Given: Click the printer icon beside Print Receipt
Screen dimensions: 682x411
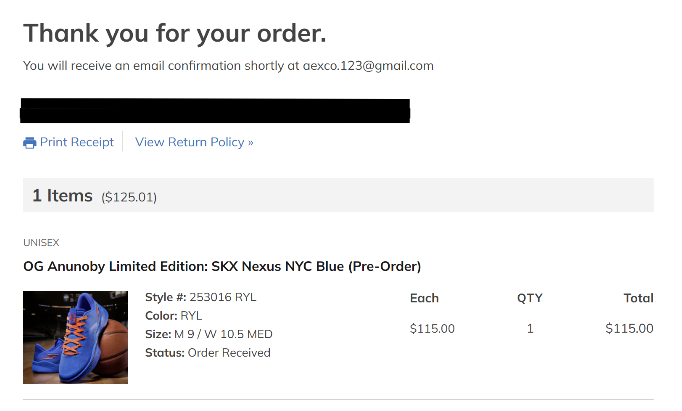Looking at the screenshot, I should coord(30,143).
